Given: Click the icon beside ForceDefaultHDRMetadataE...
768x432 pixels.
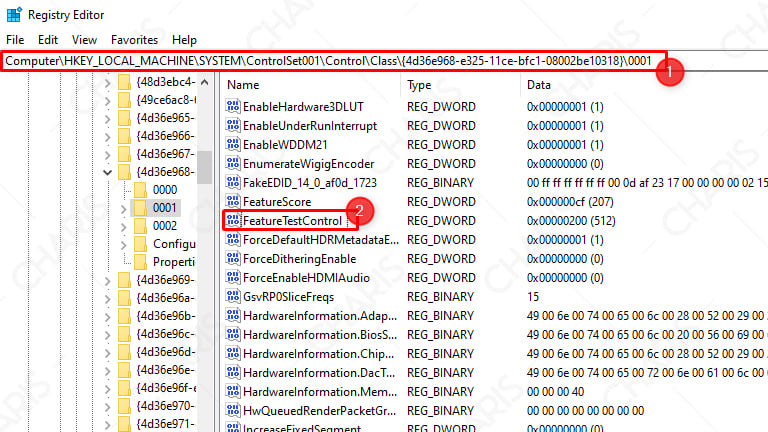Looking at the screenshot, I should pos(233,240).
